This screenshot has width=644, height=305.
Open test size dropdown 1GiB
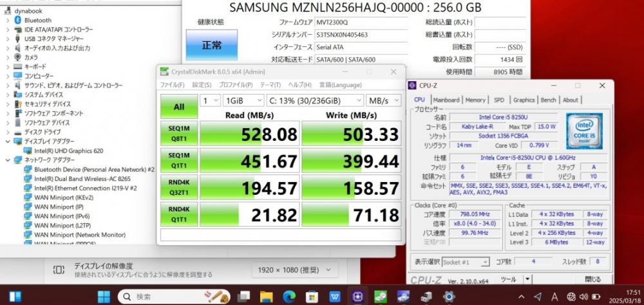tap(243, 100)
